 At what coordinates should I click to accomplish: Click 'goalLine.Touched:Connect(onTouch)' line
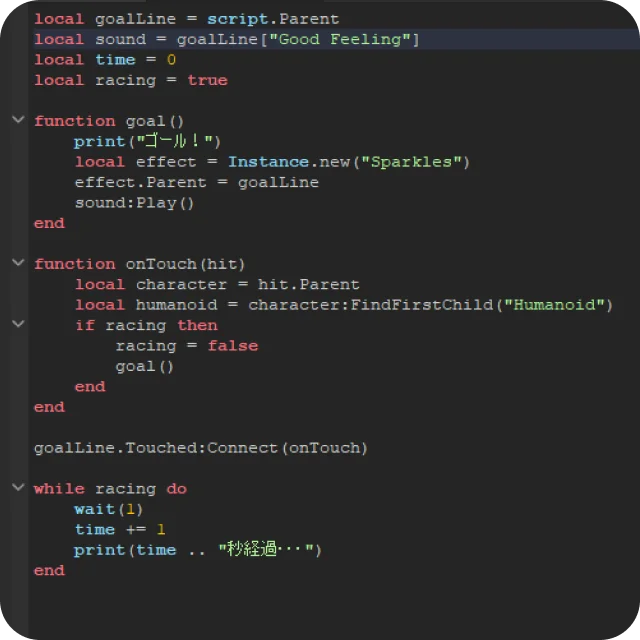[x=201, y=448]
